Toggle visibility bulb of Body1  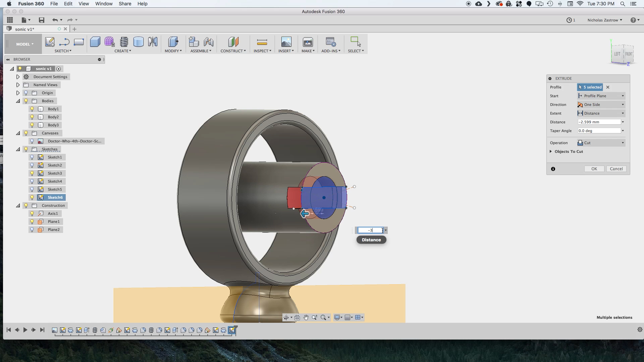[32, 109]
